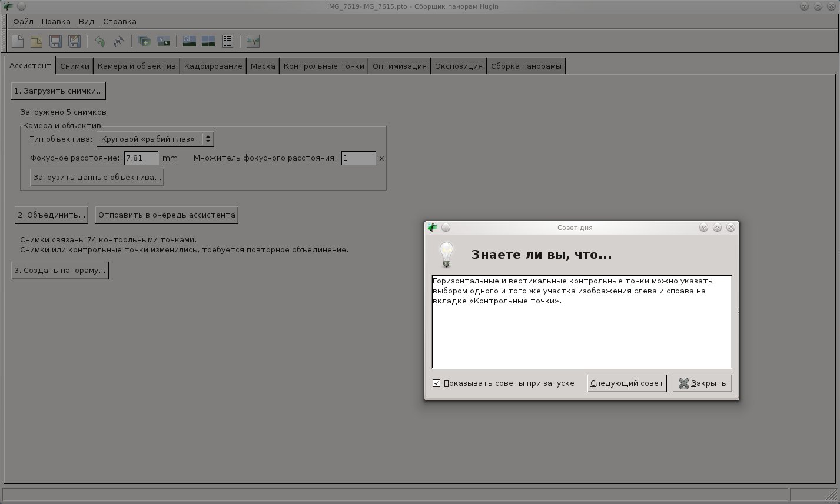Click «Отправить в очередь ассистента» button

tap(167, 215)
